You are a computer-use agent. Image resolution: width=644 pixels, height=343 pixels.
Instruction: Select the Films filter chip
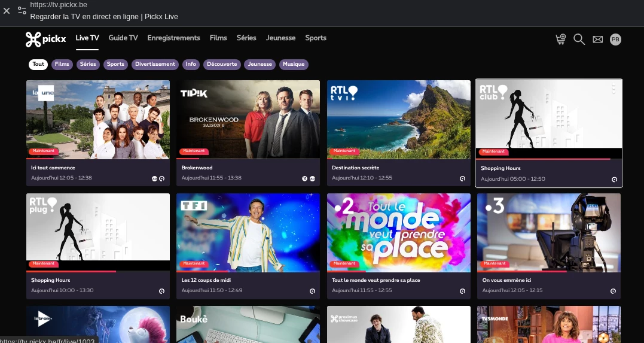coord(62,64)
